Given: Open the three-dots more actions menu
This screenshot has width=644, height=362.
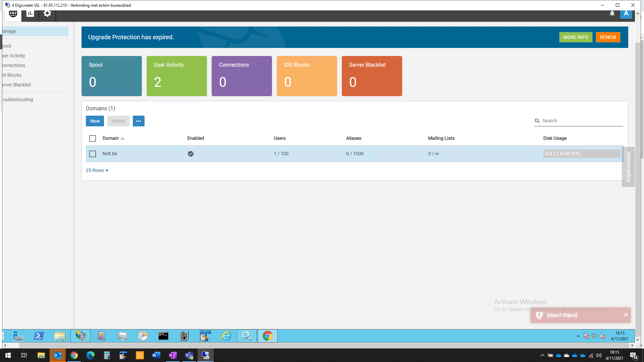Looking at the screenshot, I should click(139, 121).
